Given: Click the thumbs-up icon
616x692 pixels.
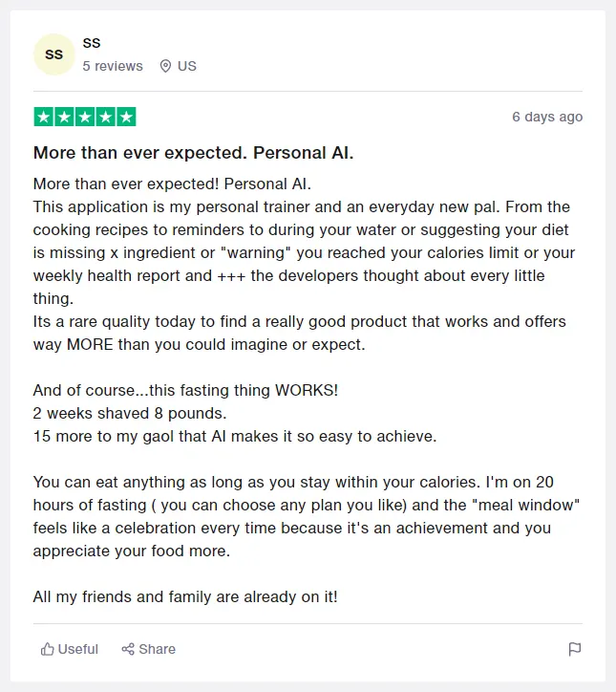Looking at the screenshot, I should 47,649.
